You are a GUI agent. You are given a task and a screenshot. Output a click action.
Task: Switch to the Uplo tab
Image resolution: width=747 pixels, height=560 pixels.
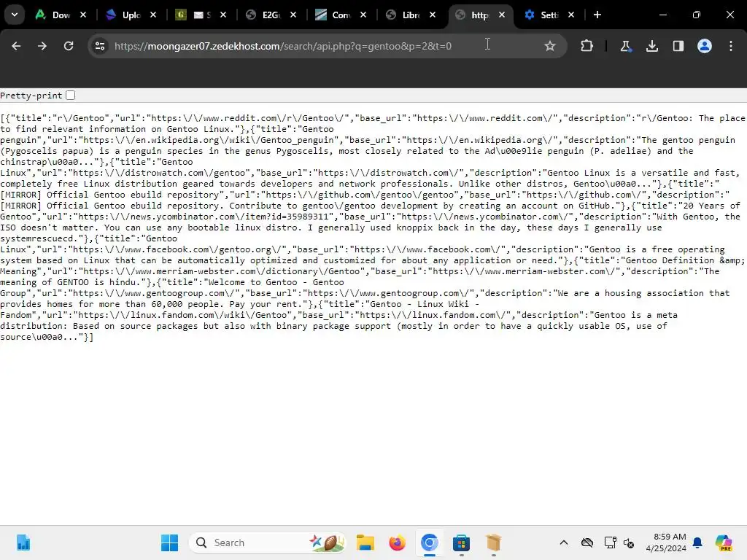click(x=123, y=15)
